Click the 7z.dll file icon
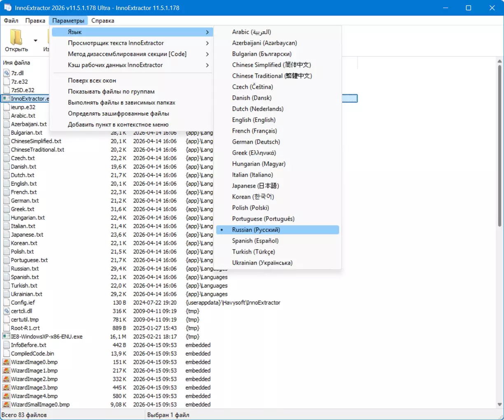This screenshot has width=504, height=420. pos(6,73)
